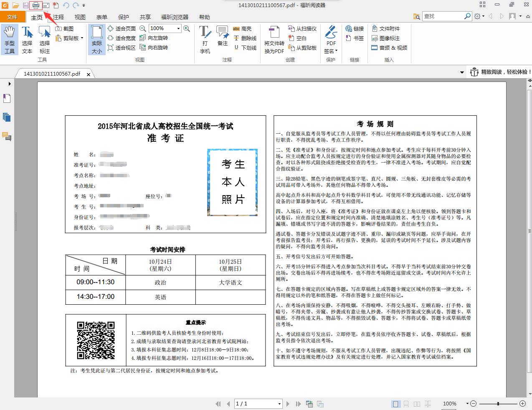Expand the 100% zoom dropdown
This screenshot has height=410, width=532.
point(178,28)
